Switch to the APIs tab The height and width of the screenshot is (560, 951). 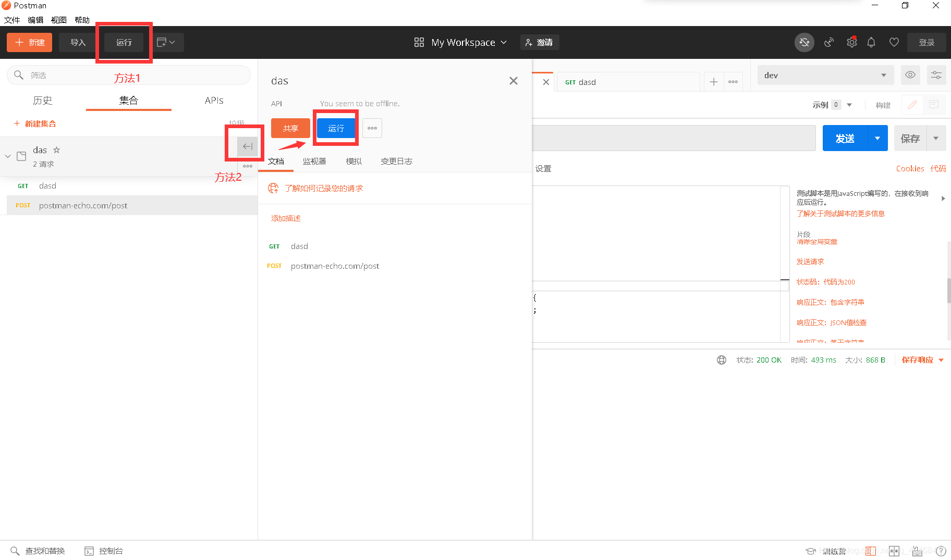[214, 101]
